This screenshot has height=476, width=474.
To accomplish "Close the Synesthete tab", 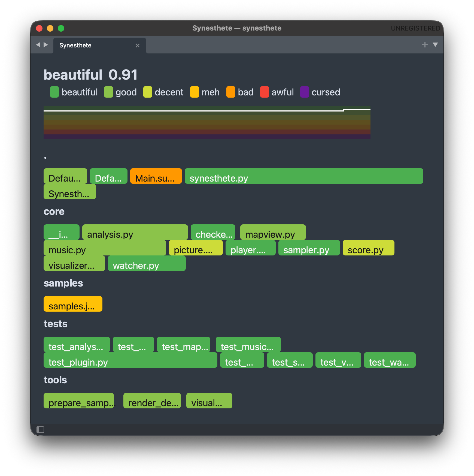I will pos(138,46).
